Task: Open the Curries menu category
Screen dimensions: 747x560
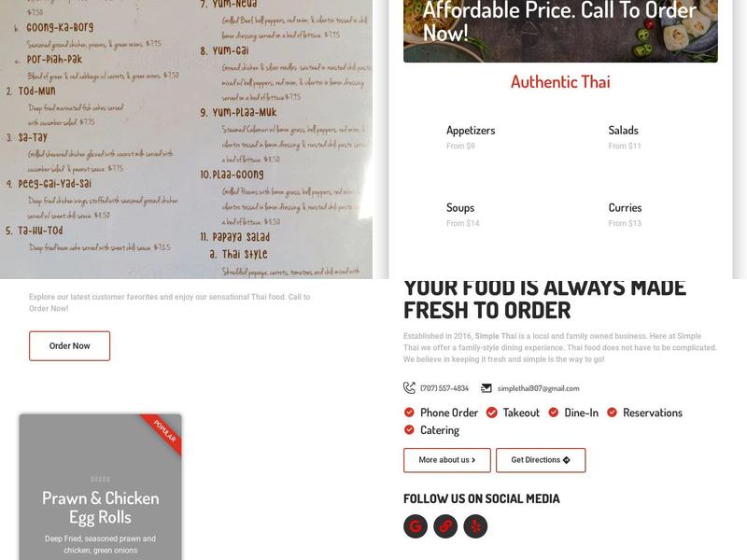Action: click(x=625, y=207)
